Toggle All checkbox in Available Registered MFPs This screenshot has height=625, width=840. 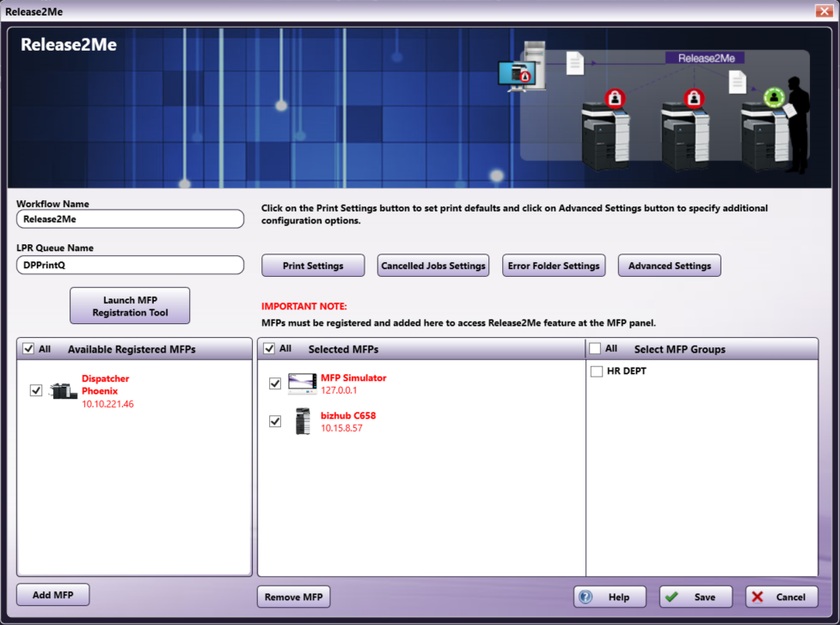tap(28, 349)
